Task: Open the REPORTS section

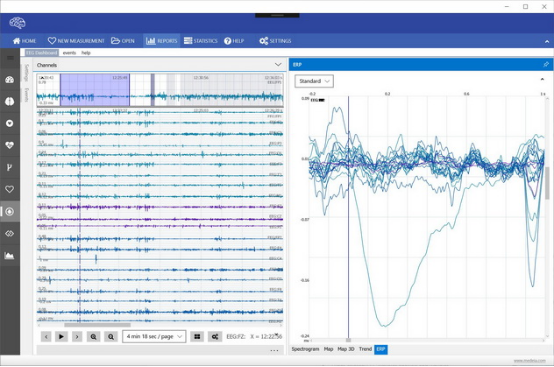Action: pyautogui.click(x=161, y=41)
